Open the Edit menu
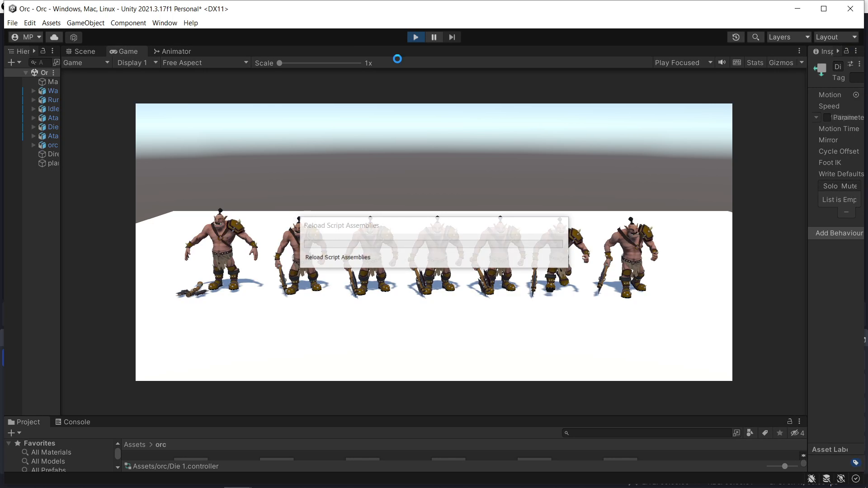 30,23
